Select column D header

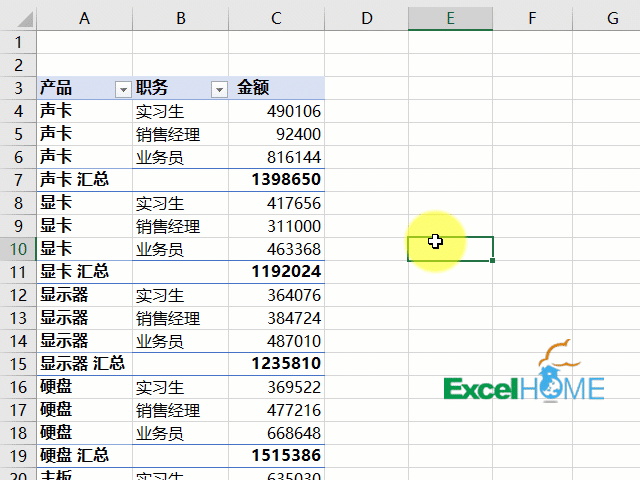[x=367, y=18]
